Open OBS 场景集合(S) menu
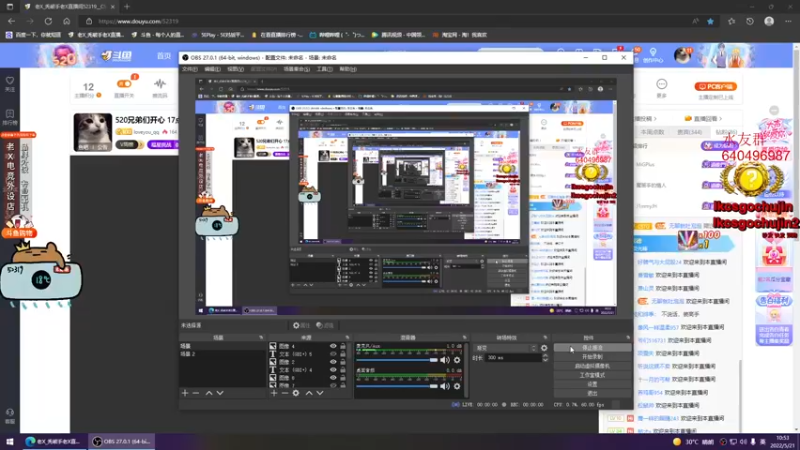Image resolution: width=800 pixels, height=450 pixels. (296, 69)
